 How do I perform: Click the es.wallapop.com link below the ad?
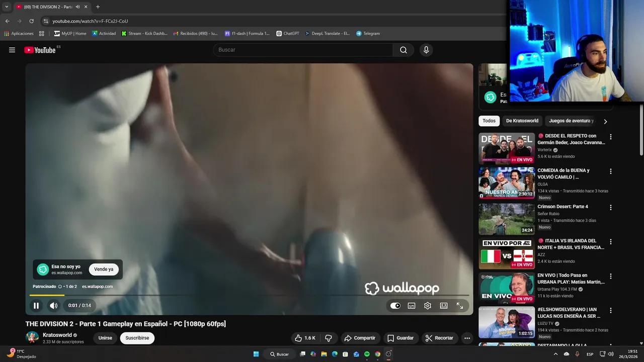click(97, 287)
